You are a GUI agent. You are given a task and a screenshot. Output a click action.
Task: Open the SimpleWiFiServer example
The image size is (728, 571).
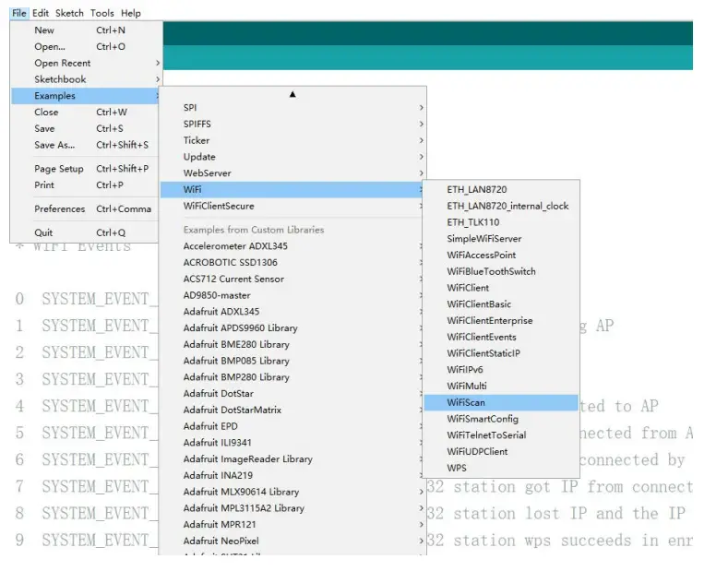click(x=483, y=239)
